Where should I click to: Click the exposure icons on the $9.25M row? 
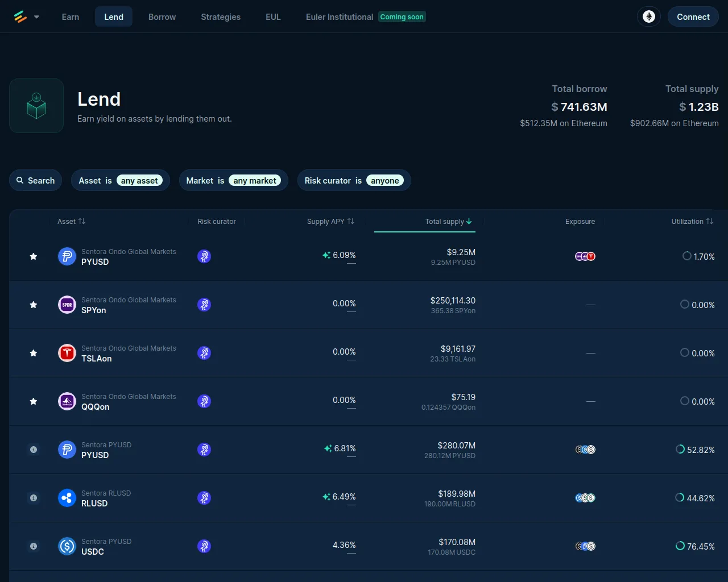click(585, 256)
